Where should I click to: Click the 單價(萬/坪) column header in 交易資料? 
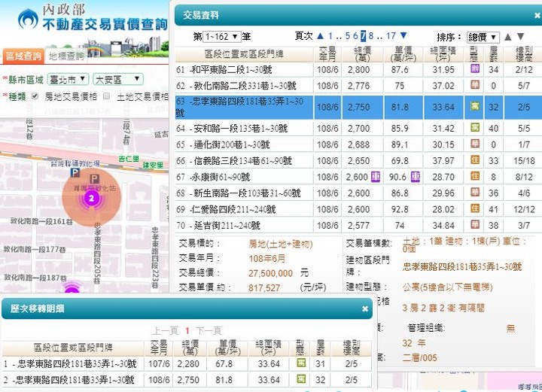(403, 54)
